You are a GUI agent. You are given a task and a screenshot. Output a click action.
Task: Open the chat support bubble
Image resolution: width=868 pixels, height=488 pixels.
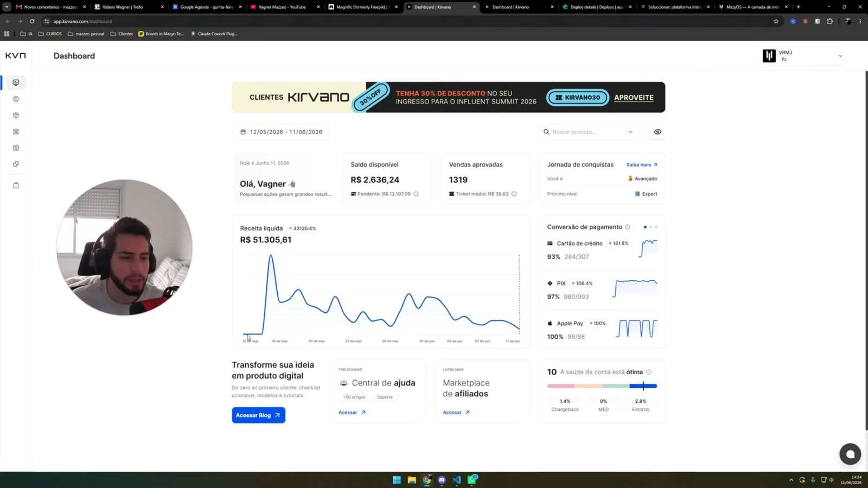[x=850, y=454]
